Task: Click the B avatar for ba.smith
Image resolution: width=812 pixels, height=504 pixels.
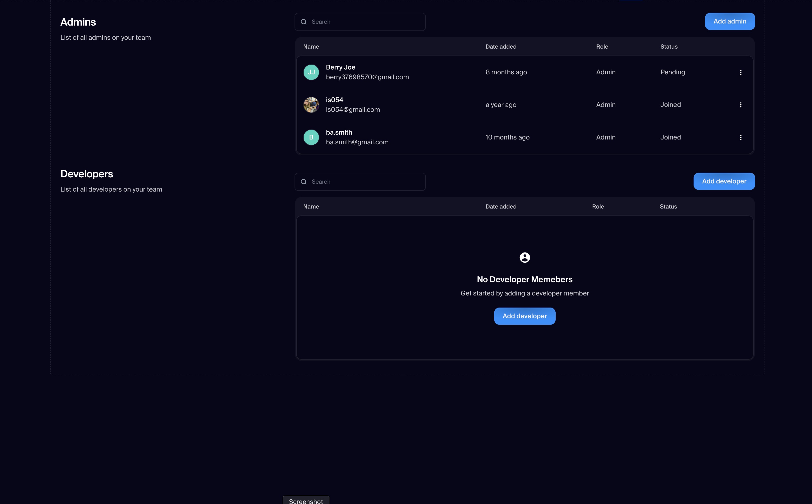Action: pyautogui.click(x=311, y=137)
